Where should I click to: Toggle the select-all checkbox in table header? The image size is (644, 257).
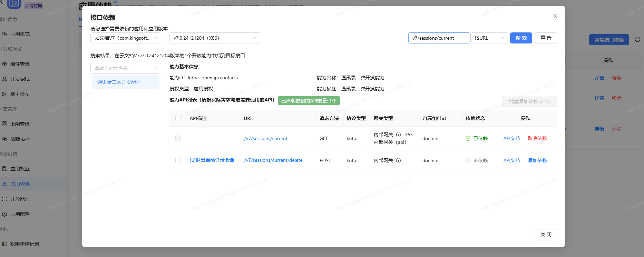[x=178, y=118]
